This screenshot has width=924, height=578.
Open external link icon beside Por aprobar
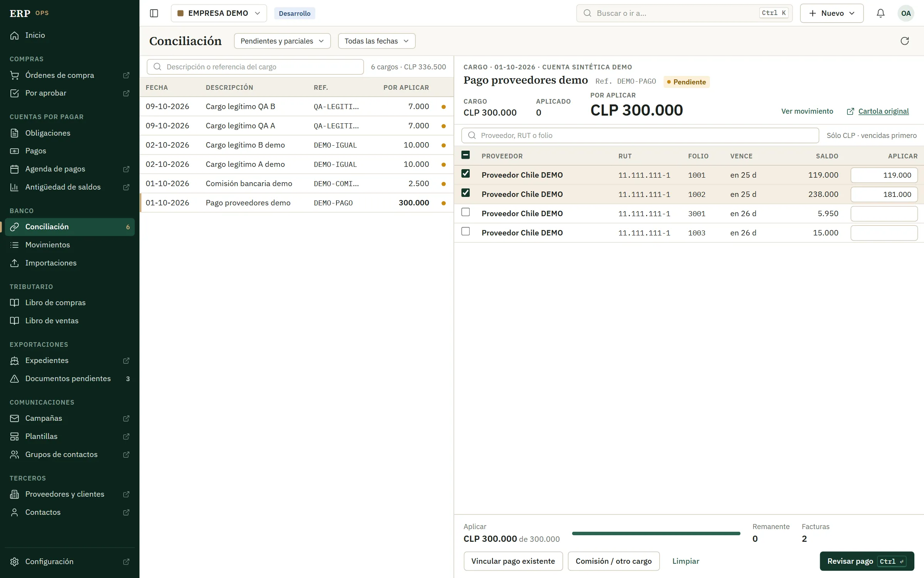[x=126, y=93]
